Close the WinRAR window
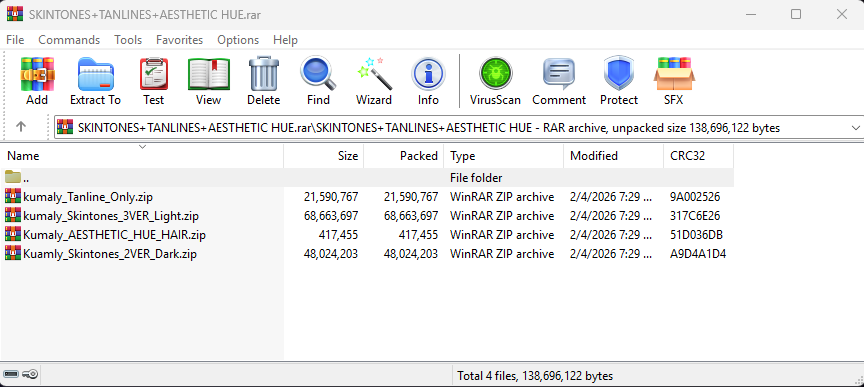This screenshot has width=864, height=387. [x=841, y=14]
